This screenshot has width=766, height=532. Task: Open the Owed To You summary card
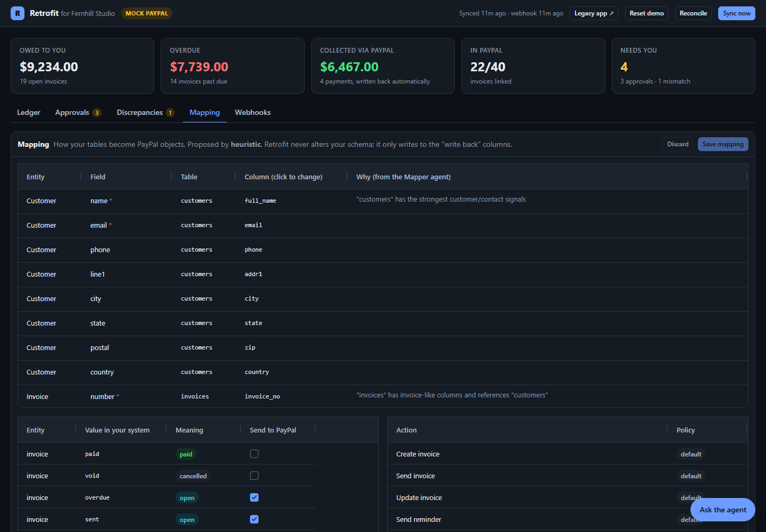(x=82, y=66)
